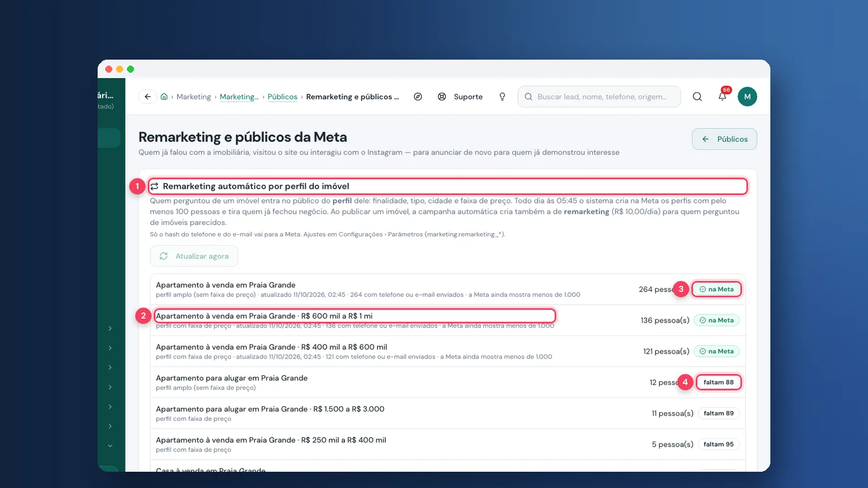Click the back arrow button in the top bar

coord(148,97)
